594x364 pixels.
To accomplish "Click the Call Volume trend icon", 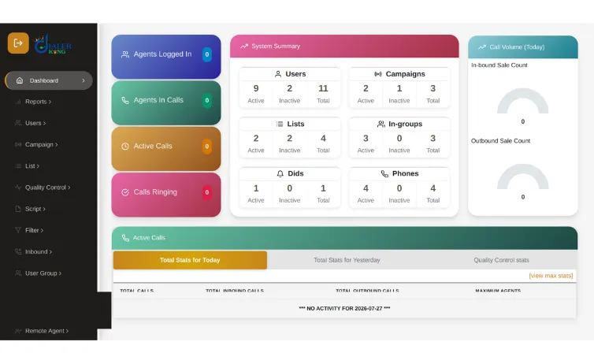I will tap(482, 47).
